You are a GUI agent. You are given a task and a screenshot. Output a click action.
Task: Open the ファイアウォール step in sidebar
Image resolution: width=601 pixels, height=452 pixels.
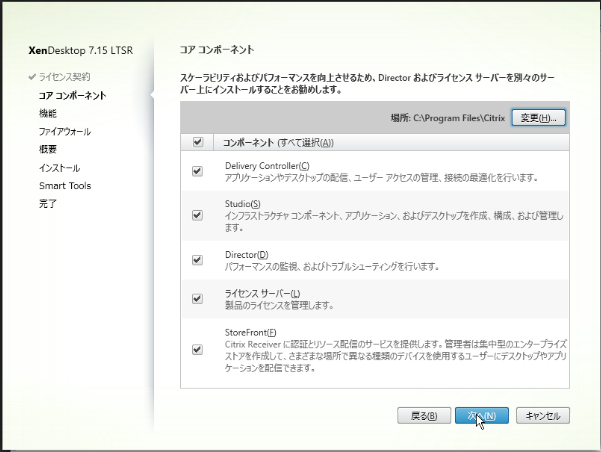click(65, 131)
